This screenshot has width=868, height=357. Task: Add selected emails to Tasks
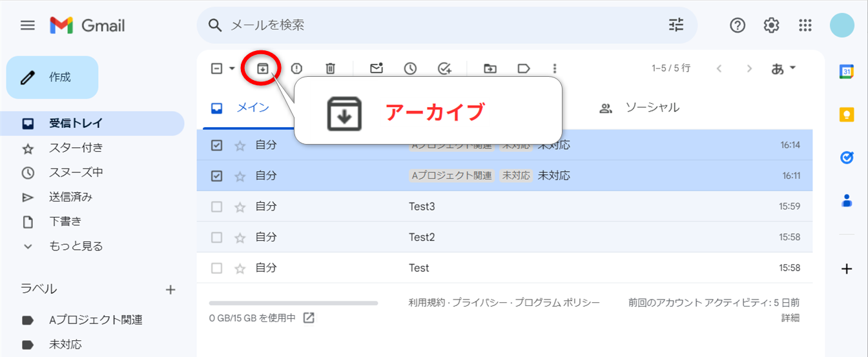444,68
